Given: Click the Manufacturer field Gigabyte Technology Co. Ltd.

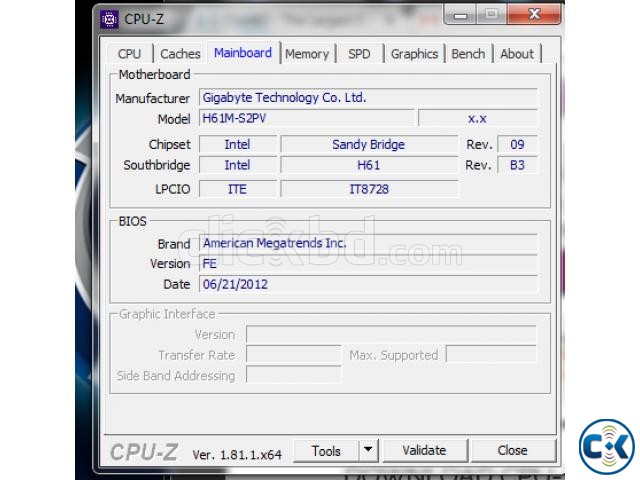Looking at the screenshot, I should (x=368, y=98).
